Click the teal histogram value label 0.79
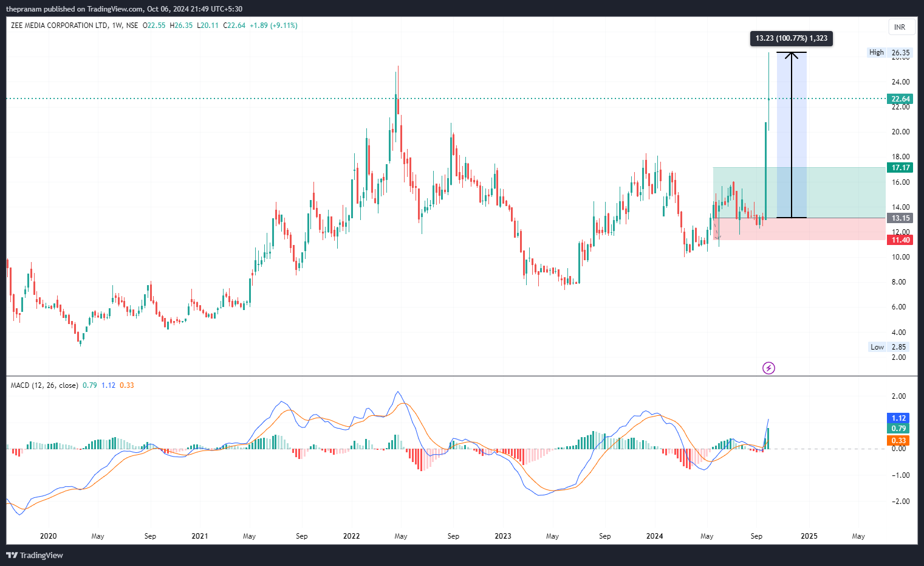 (x=898, y=429)
